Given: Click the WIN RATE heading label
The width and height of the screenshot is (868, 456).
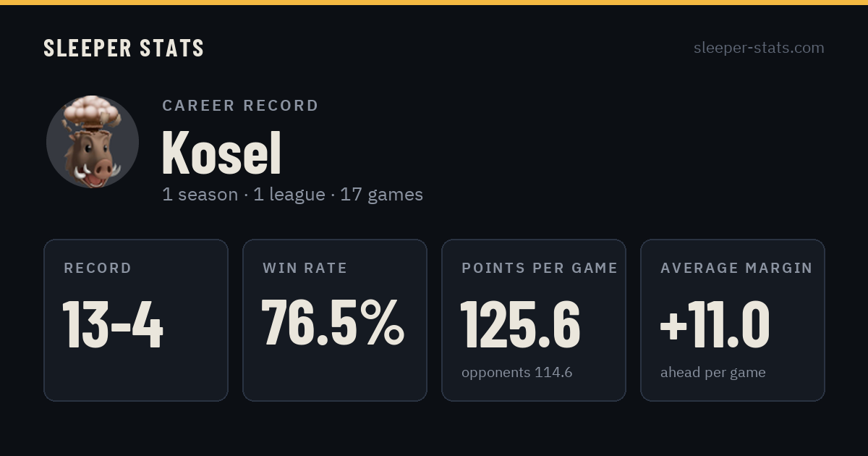Looking at the screenshot, I should pyautogui.click(x=305, y=269).
